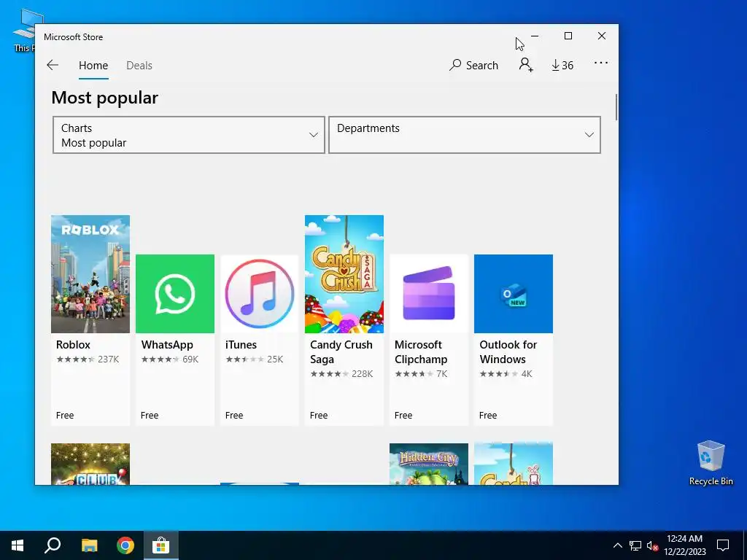747x560 pixels.
Task: Click the Free price under iTunes
Action: (234, 415)
